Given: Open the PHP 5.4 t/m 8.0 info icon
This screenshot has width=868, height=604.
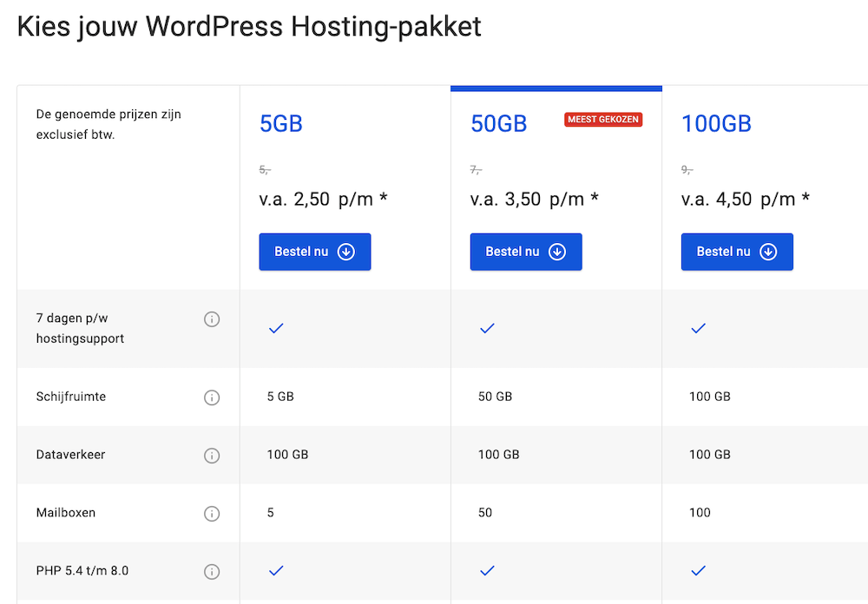Looking at the screenshot, I should click(212, 571).
